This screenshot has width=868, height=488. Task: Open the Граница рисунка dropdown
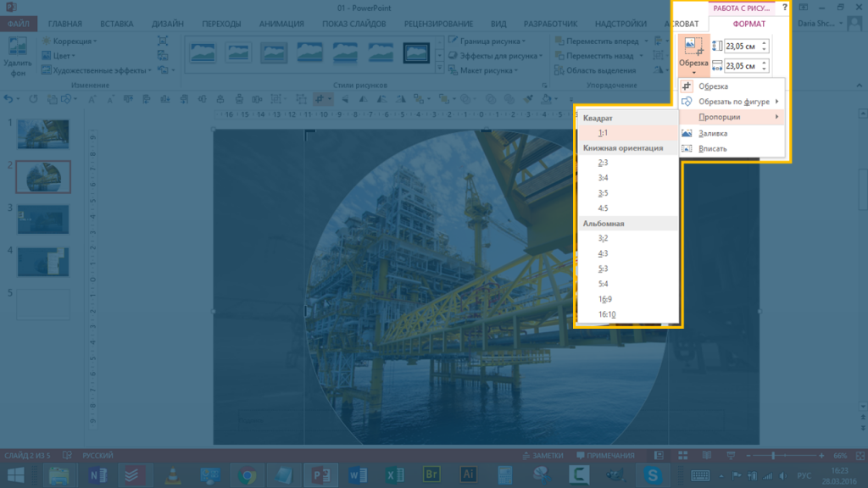[x=492, y=41]
